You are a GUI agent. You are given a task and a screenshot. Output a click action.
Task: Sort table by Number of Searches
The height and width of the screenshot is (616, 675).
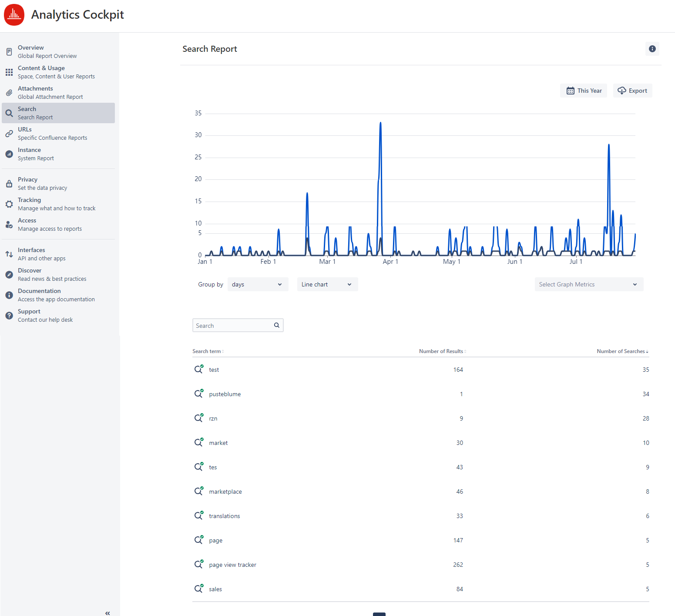click(622, 351)
